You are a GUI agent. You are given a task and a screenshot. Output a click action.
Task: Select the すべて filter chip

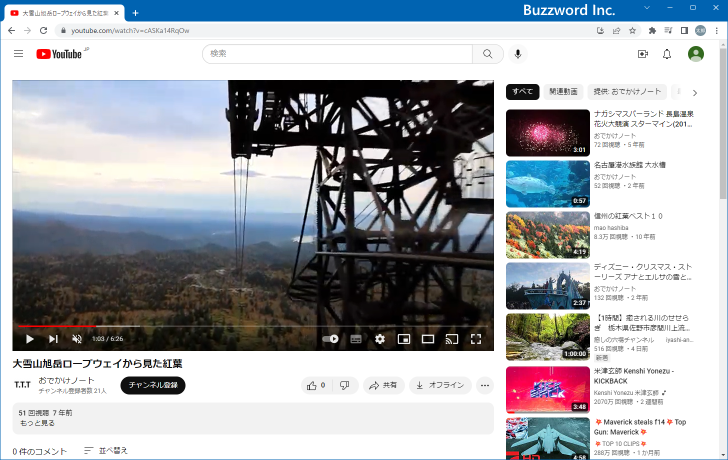[522, 91]
